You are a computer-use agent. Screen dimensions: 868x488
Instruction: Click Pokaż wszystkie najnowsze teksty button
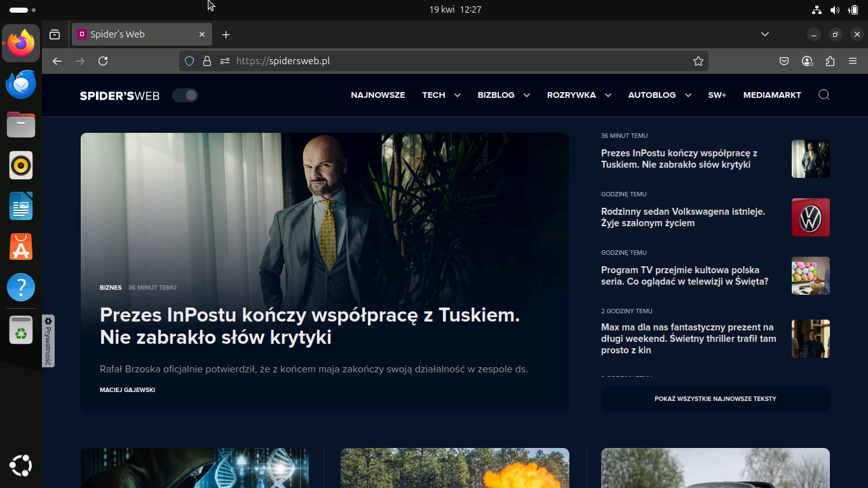point(715,399)
